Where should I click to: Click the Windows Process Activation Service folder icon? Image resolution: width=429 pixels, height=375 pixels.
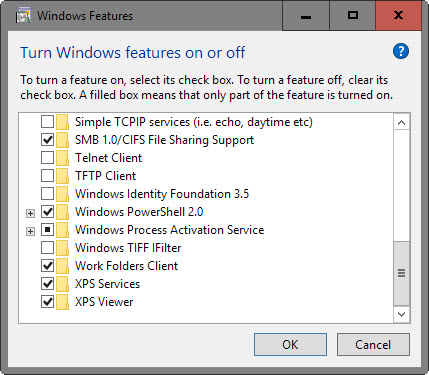pyautogui.click(x=62, y=230)
